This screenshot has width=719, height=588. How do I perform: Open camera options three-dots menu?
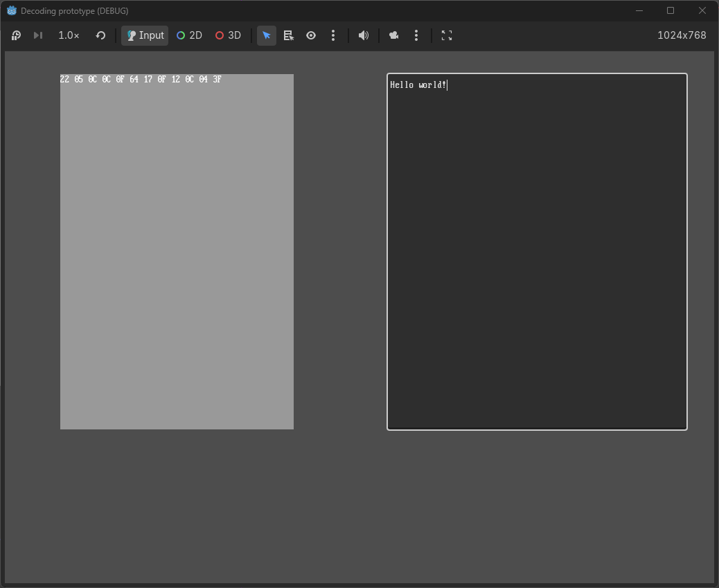416,35
